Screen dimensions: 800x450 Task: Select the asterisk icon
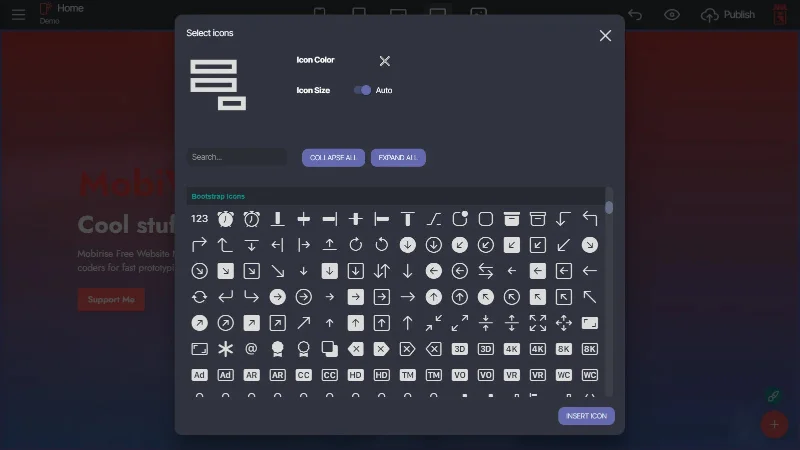tap(226, 349)
